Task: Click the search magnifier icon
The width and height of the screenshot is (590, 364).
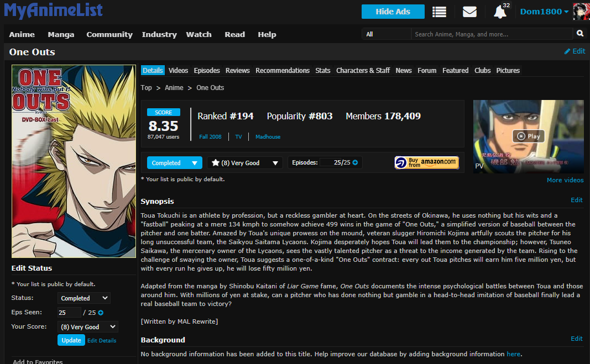Action: pos(580,34)
